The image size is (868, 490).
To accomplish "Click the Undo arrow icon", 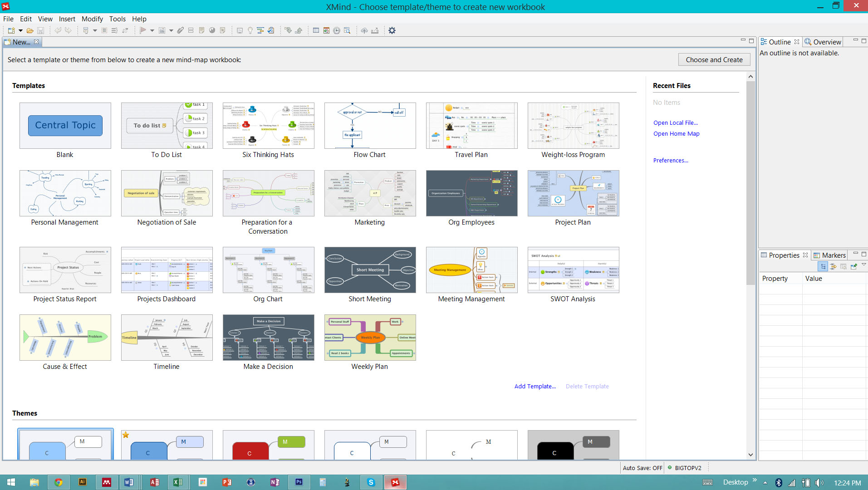I will [x=58, y=30].
